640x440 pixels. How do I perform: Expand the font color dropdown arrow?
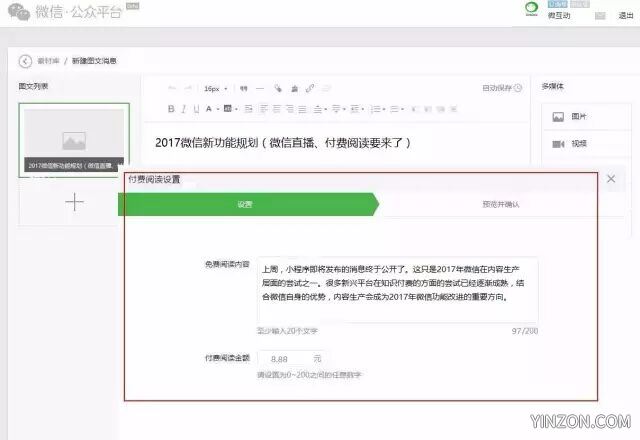pyautogui.click(x=218, y=109)
